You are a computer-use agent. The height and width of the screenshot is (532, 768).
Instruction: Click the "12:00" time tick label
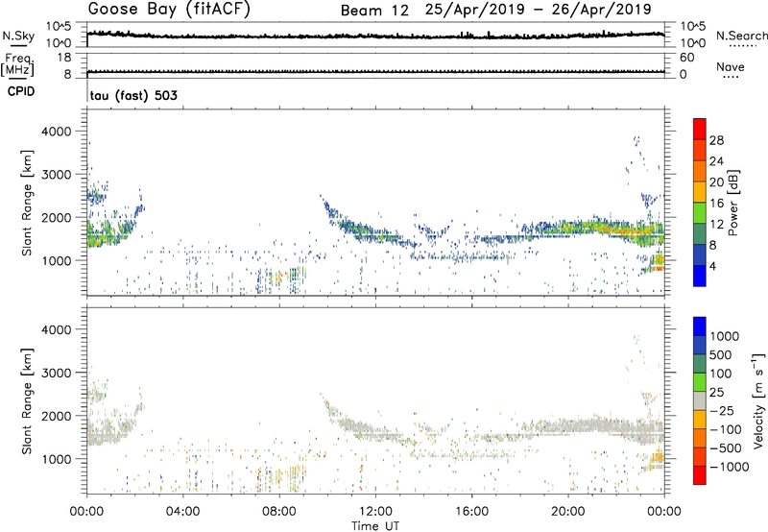pyautogui.click(x=375, y=512)
